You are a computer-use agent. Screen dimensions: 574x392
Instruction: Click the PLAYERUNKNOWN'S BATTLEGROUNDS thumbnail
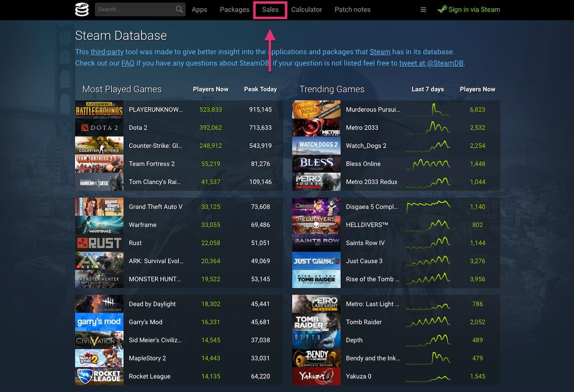coord(99,109)
